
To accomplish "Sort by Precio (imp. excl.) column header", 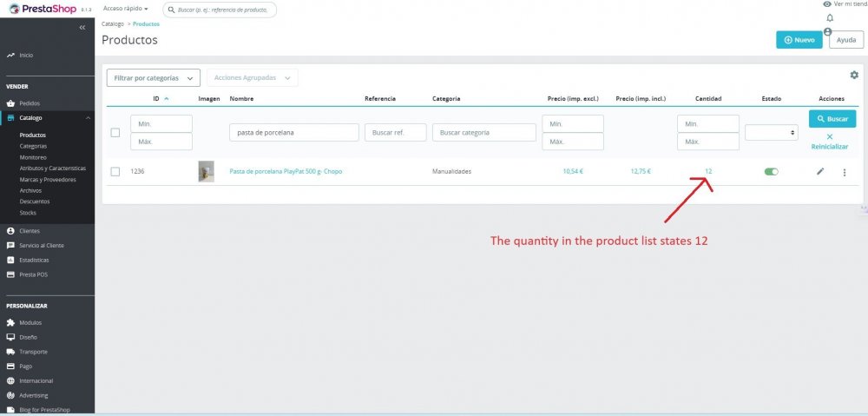I will (x=573, y=99).
